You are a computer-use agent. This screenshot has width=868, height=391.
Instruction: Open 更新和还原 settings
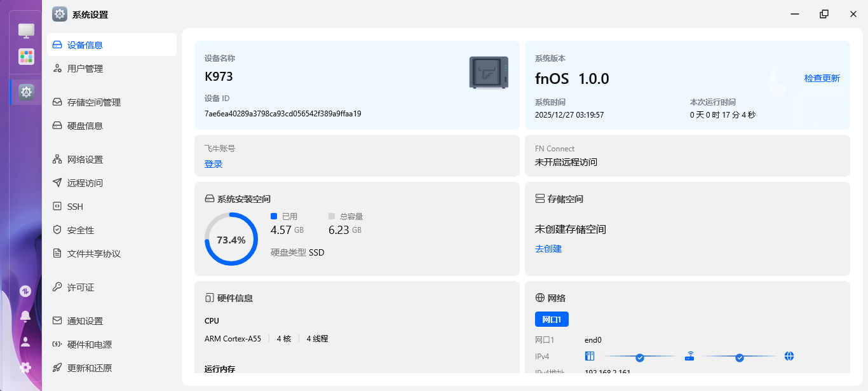point(91,367)
